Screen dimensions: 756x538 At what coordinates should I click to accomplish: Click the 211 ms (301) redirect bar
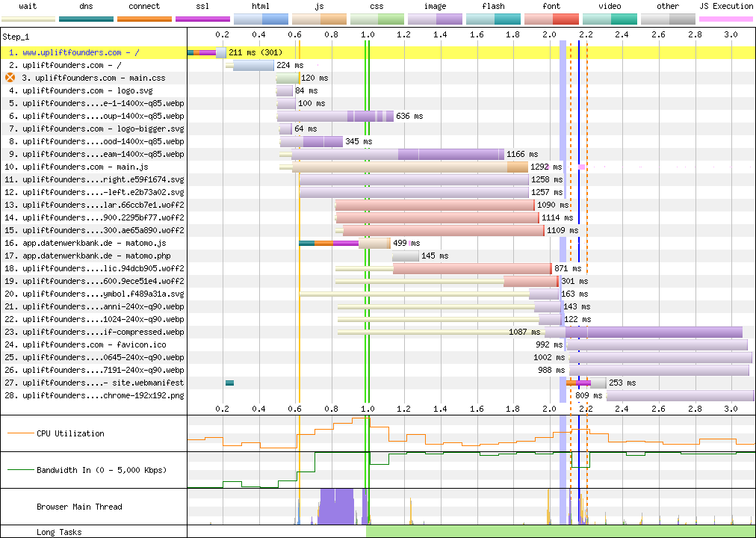coord(207,52)
